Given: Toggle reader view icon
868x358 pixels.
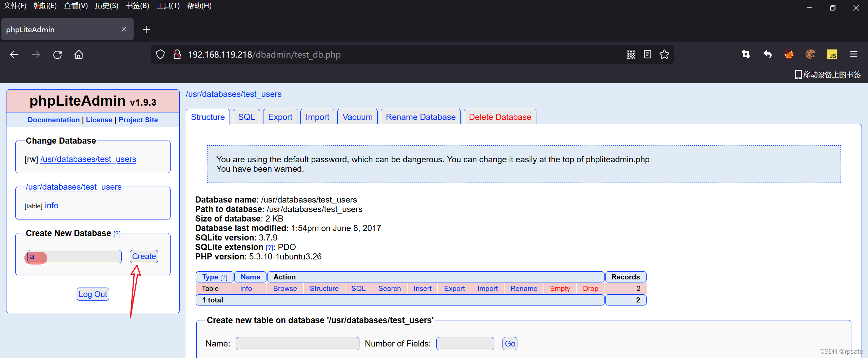Looking at the screenshot, I should click(648, 54).
